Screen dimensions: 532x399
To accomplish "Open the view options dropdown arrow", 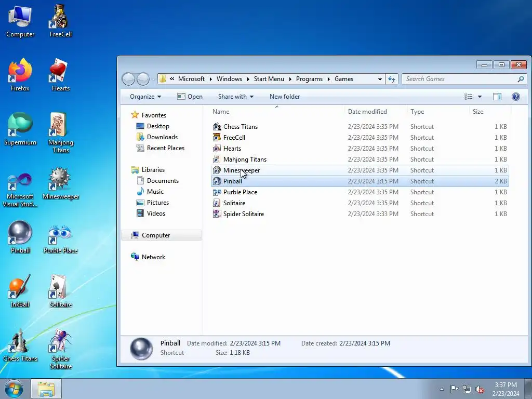I will pyautogui.click(x=480, y=97).
